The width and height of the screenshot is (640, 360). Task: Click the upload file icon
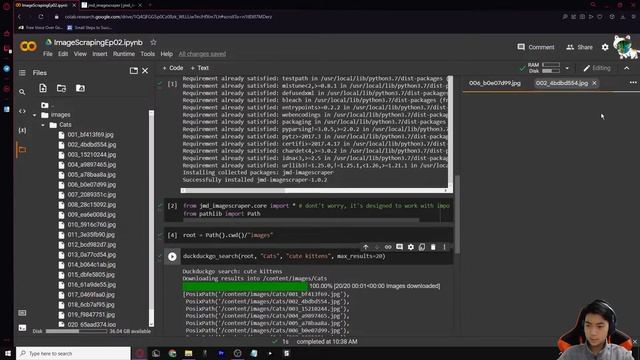pyautogui.click(x=43, y=88)
